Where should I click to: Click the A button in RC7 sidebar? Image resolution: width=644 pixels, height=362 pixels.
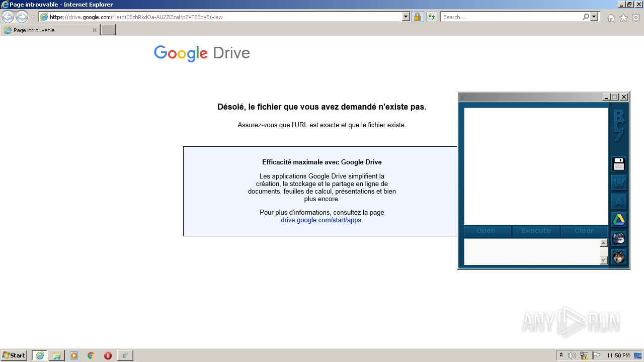618,201
